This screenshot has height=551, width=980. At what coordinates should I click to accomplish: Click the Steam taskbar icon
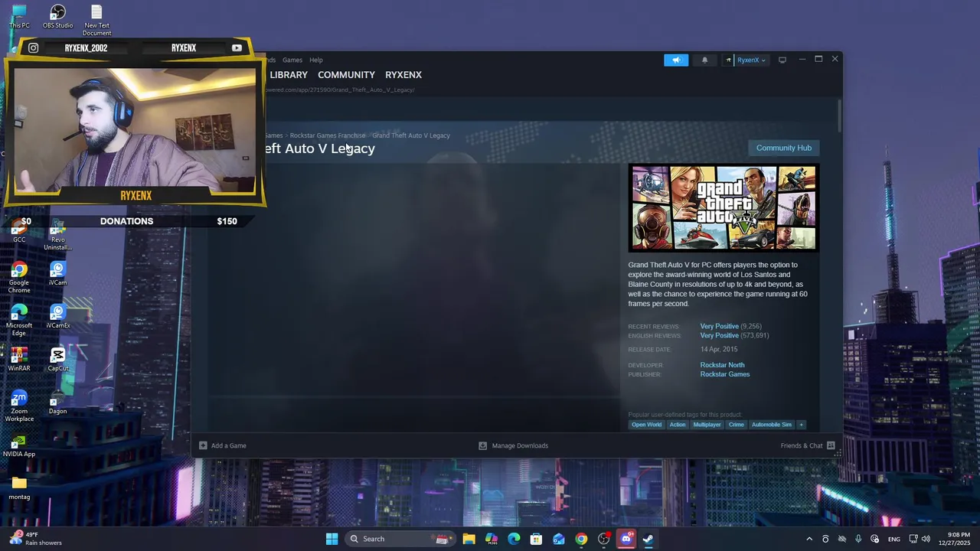tap(648, 539)
